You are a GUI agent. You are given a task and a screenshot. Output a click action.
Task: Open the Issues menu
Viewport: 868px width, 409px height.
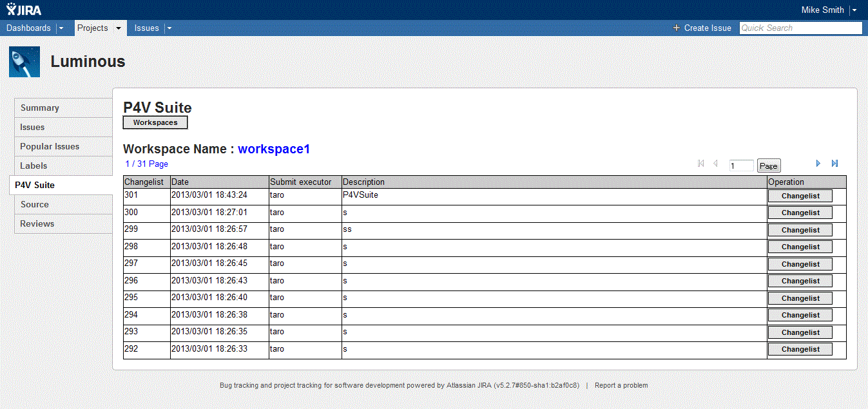(x=147, y=28)
